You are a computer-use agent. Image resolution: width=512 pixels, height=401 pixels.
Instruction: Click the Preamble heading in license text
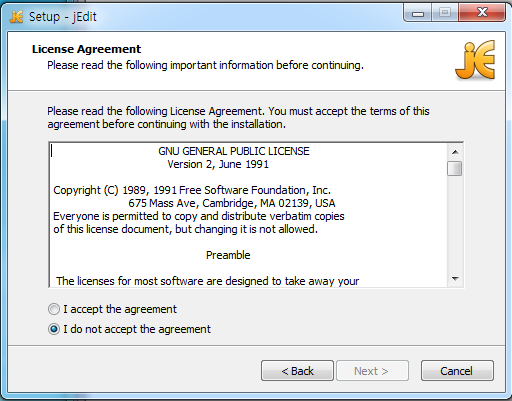tap(228, 255)
